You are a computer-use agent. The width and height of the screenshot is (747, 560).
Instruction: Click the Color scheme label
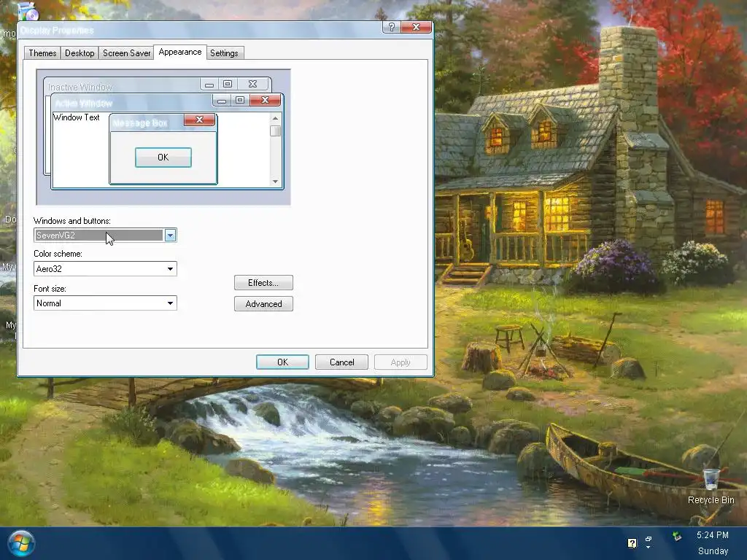click(58, 254)
